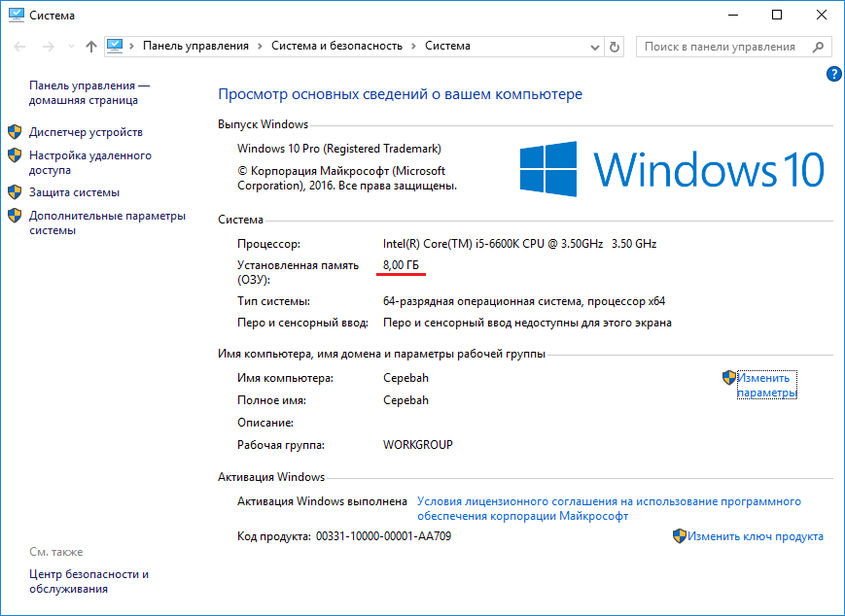Click 'Изменить параметры' link
The image size is (845, 616).
766,385
